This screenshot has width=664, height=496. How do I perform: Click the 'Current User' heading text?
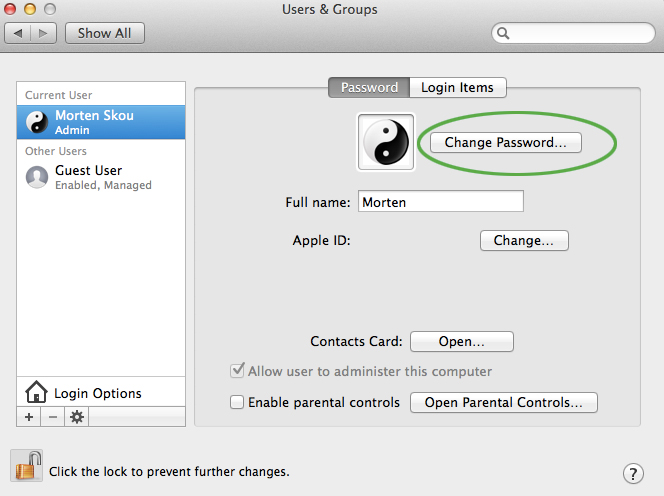tap(58, 95)
